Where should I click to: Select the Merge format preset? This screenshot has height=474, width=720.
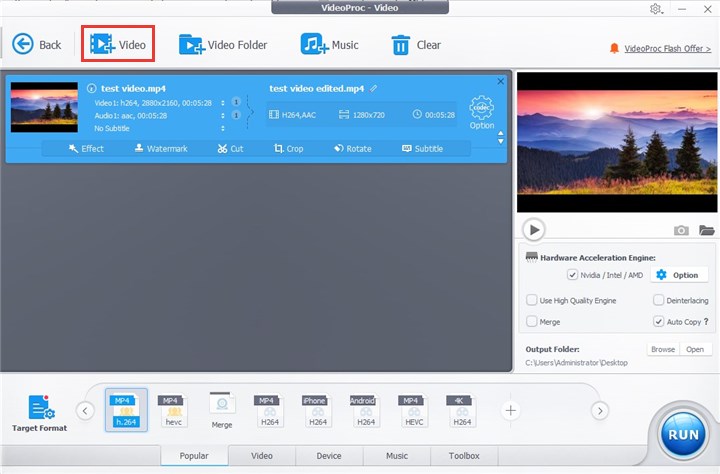222,410
